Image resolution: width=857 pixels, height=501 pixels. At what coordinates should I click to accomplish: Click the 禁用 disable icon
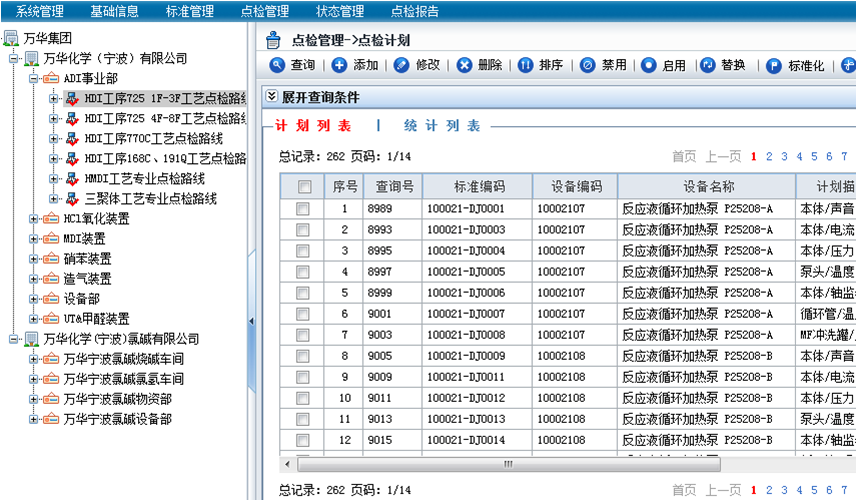[x=588, y=66]
